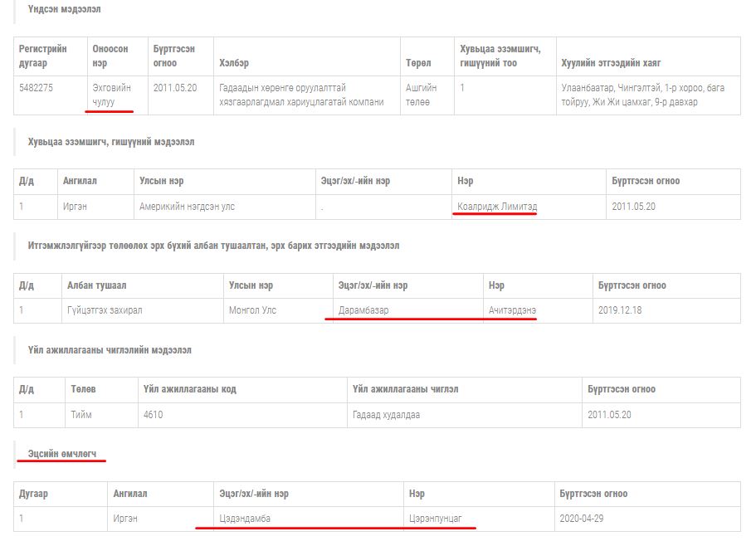Click the "Америкийн нэгдсэн улс" country cell
This screenshot has height=541, width=756.
coord(187,207)
